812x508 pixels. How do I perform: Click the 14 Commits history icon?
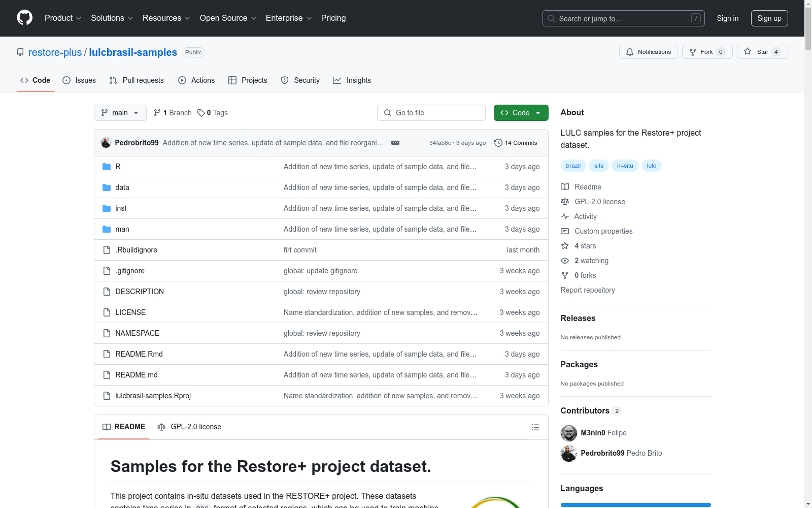[x=498, y=143]
